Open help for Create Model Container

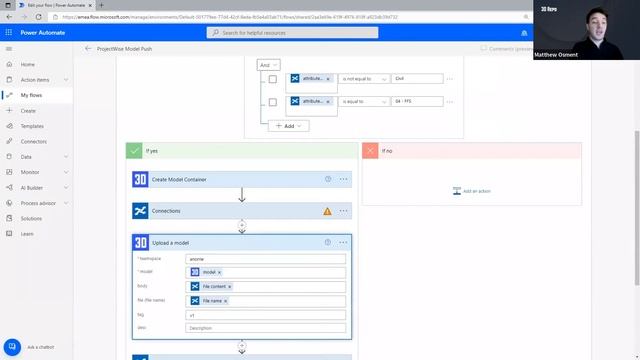click(x=328, y=179)
